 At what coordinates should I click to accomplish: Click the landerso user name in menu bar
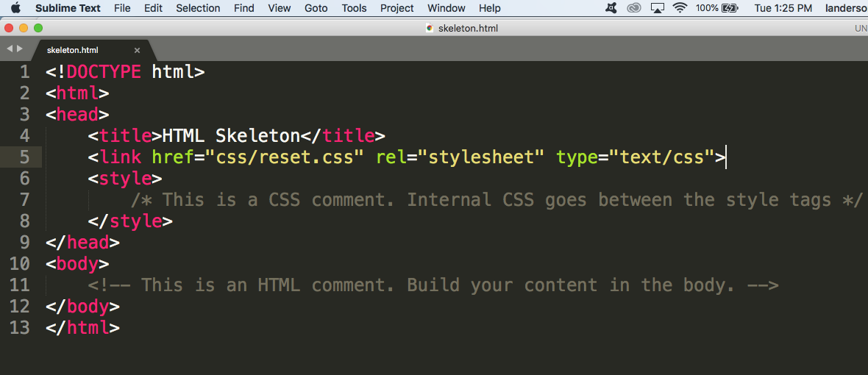(847, 8)
